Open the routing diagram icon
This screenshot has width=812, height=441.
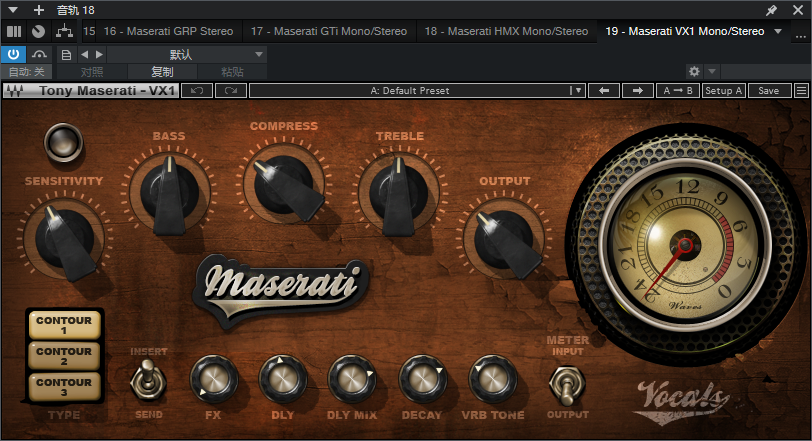pos(64,32)
